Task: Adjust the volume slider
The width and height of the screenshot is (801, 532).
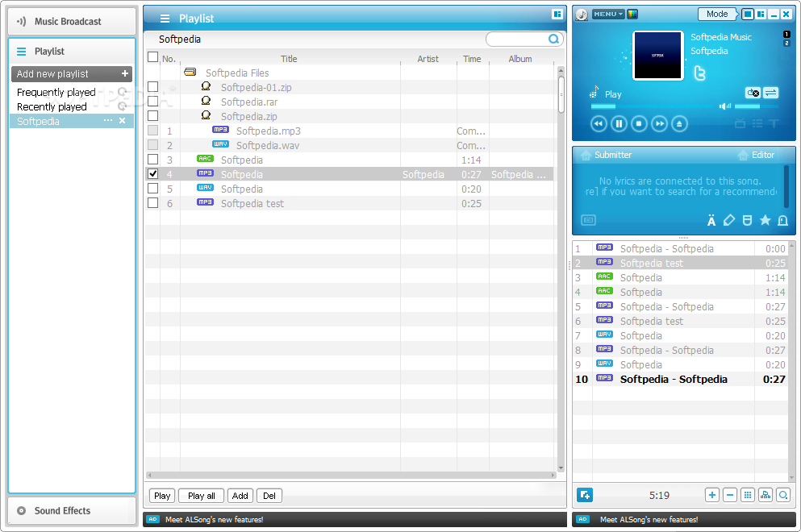Action: click(756, 106)
